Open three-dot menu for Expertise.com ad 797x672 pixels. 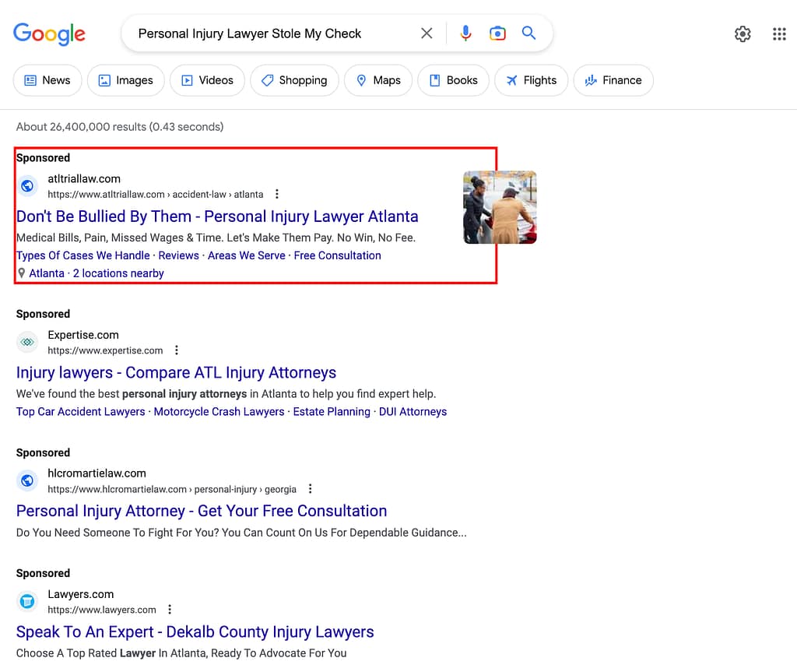click(x=177, y=350)
